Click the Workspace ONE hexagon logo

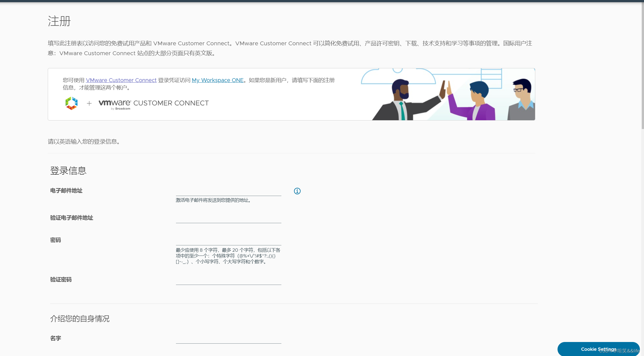[x=71, y=103]
